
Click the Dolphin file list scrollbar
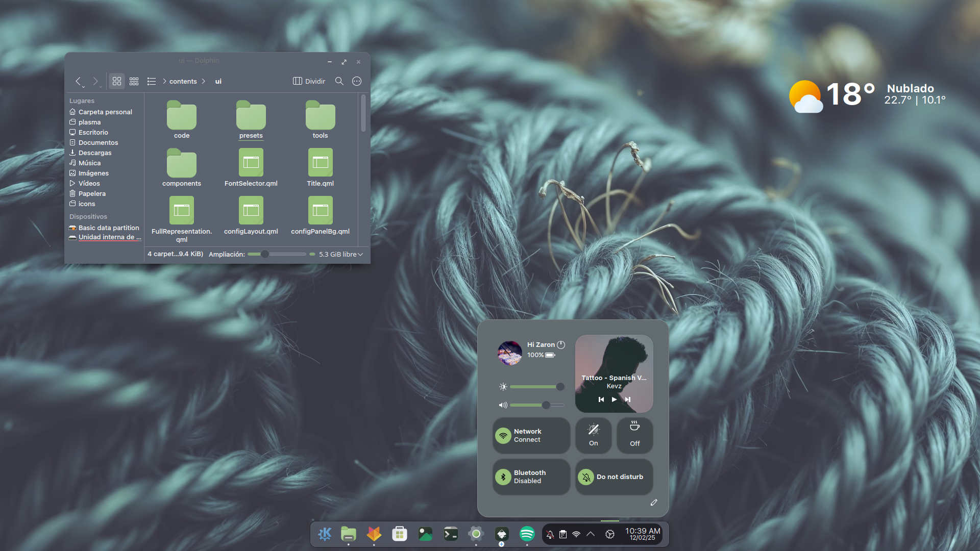[363, 113]
